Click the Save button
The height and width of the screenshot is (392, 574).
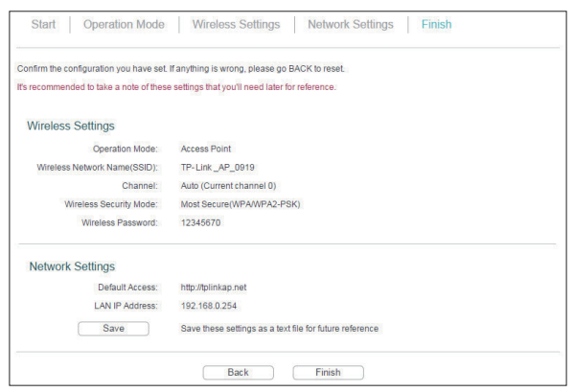click(x=113, y=329)
